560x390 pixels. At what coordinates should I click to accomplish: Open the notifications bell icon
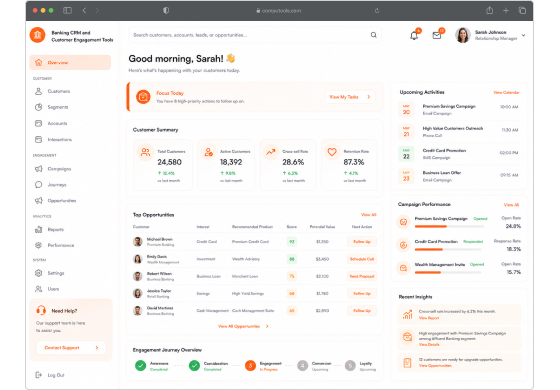point(414,35)
